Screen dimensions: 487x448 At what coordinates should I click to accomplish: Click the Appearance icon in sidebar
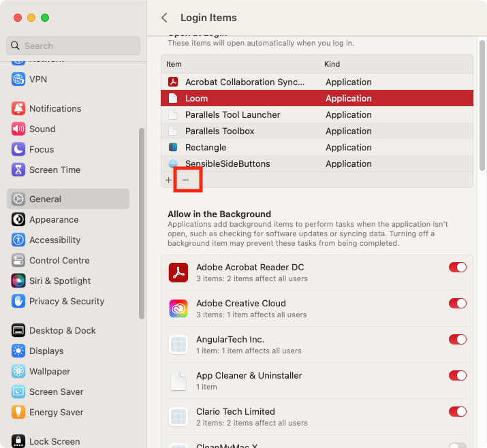point(18,219)
